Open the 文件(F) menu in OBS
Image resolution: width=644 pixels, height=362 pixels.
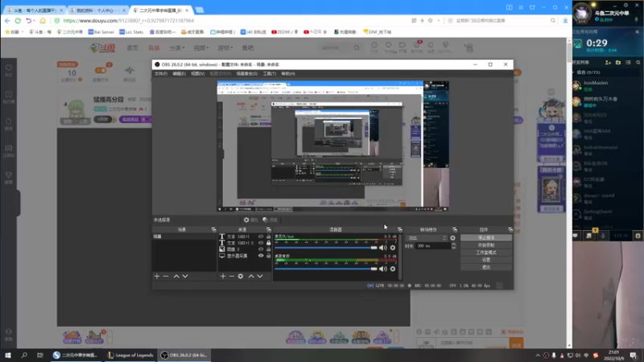(x=160, y=74)
